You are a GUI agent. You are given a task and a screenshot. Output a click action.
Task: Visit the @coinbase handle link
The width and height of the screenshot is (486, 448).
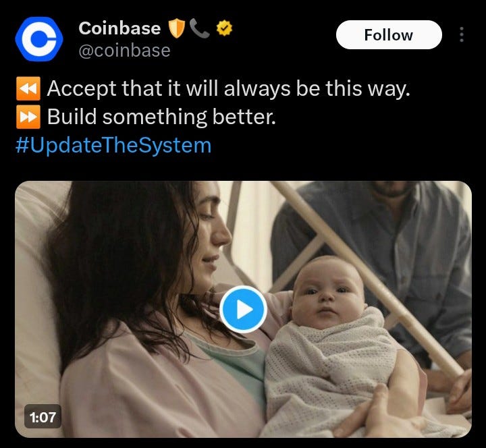[125, 51]
